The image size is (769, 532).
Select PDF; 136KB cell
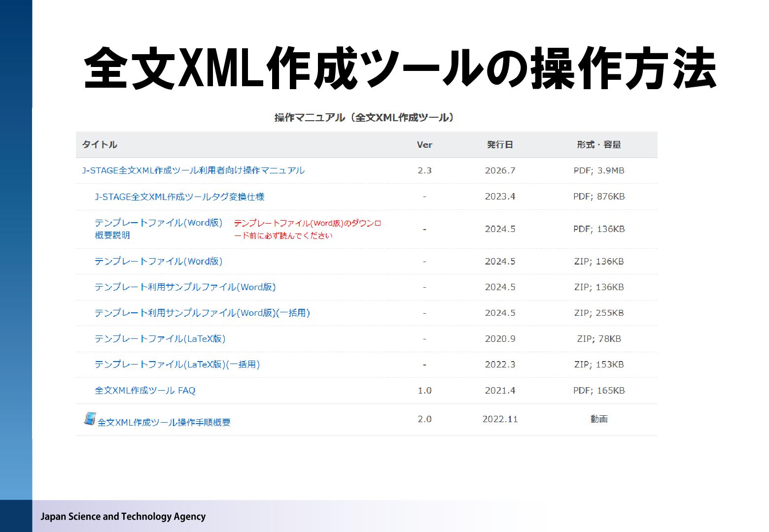tap(599, 229)
